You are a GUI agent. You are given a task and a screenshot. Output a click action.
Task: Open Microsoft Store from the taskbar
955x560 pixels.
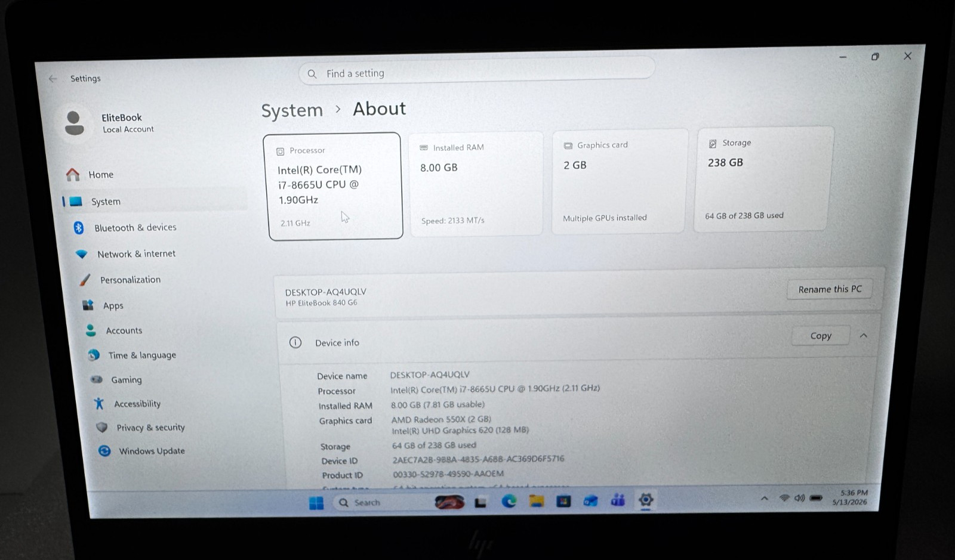point(563,501)
